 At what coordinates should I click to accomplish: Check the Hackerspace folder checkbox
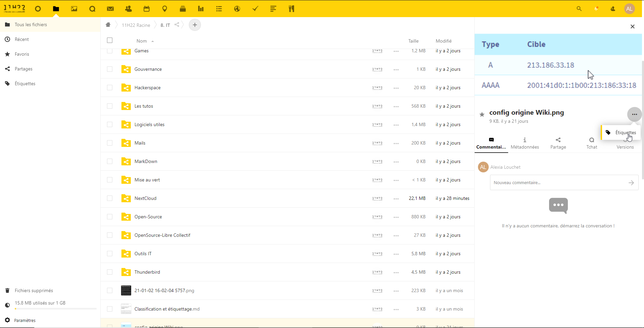click(110, 88)
